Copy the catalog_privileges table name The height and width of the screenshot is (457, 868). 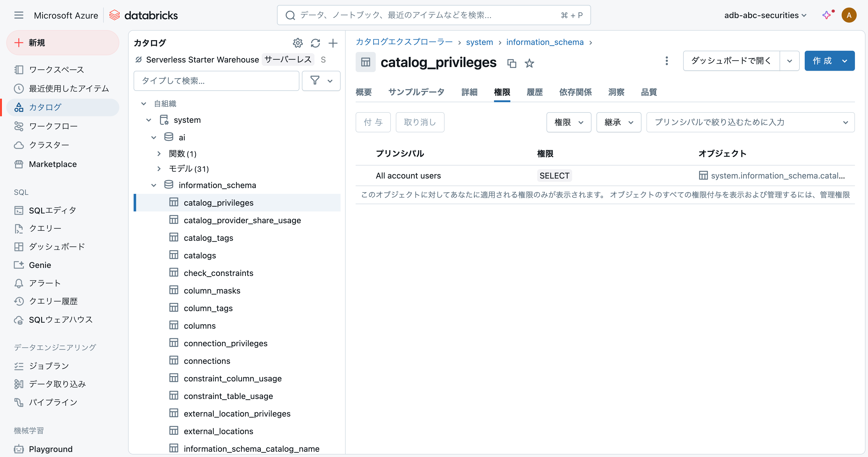pyautogui.click(x=512, y=63)
